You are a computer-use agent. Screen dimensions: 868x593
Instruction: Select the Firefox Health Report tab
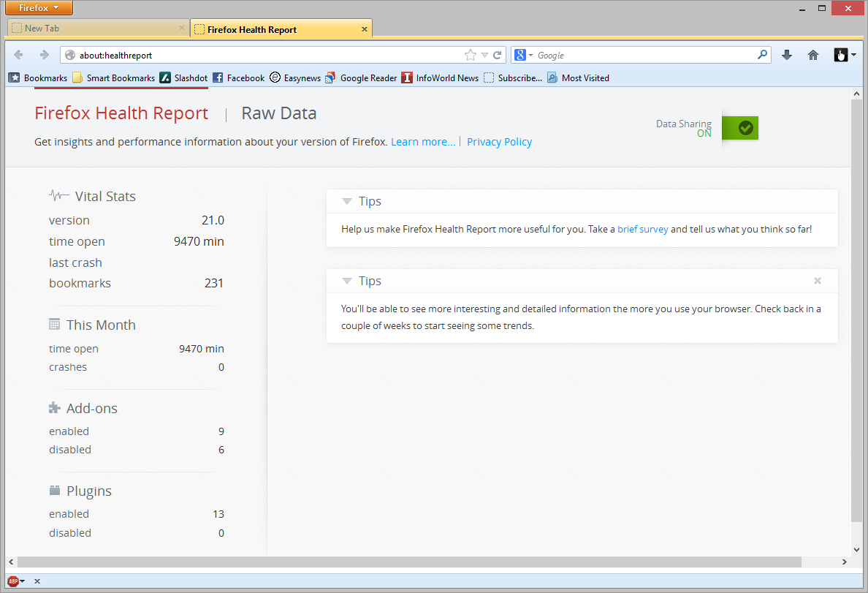tap(281, 29)
